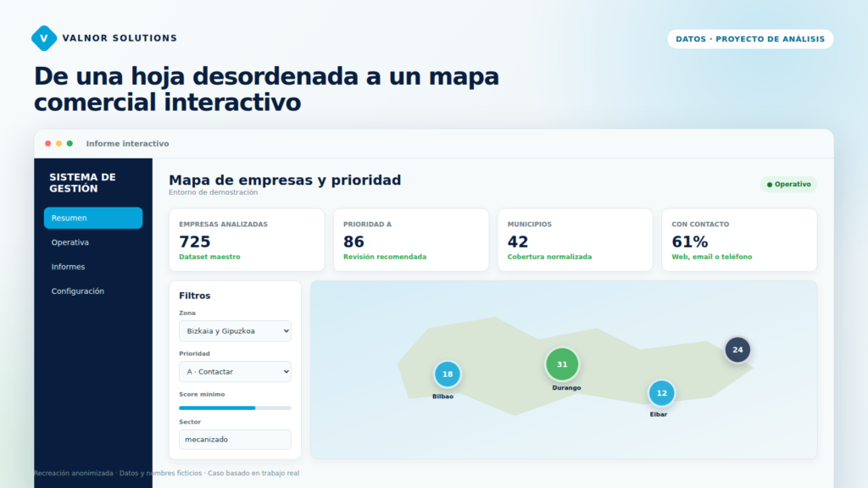Click the Operativo status badge
The image size is (868, 488).
click(788, 184)
